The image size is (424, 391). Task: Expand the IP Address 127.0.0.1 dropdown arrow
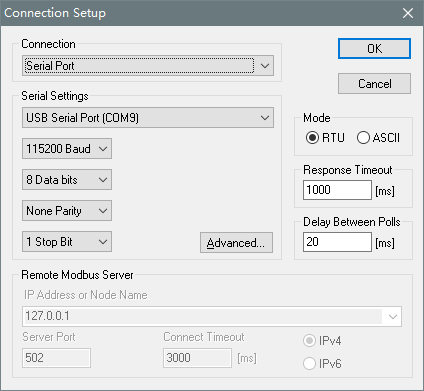393,316
